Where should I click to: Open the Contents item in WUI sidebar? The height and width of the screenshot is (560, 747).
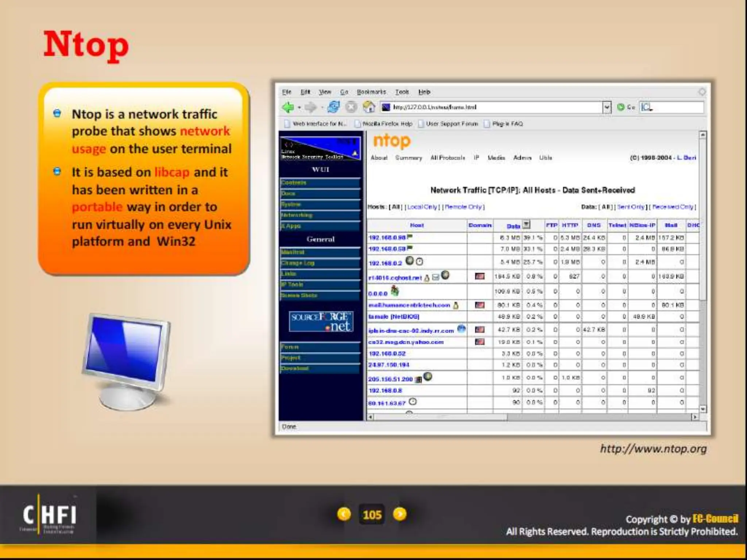pyautogui.click(x=320, y=183)
